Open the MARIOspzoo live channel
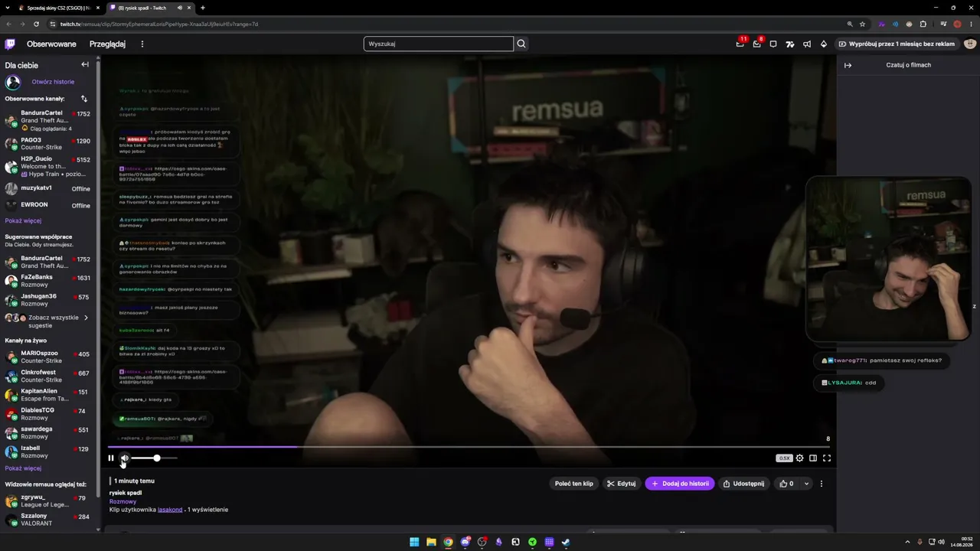 coord(48,357)
